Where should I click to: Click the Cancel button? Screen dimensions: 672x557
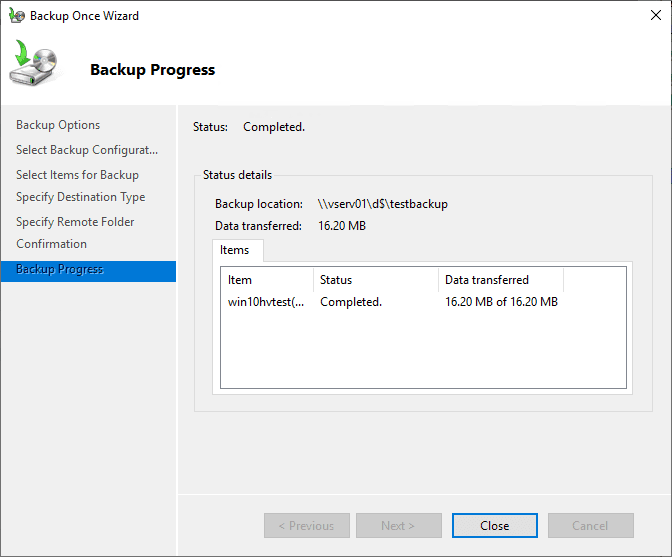tap(590, 526)
